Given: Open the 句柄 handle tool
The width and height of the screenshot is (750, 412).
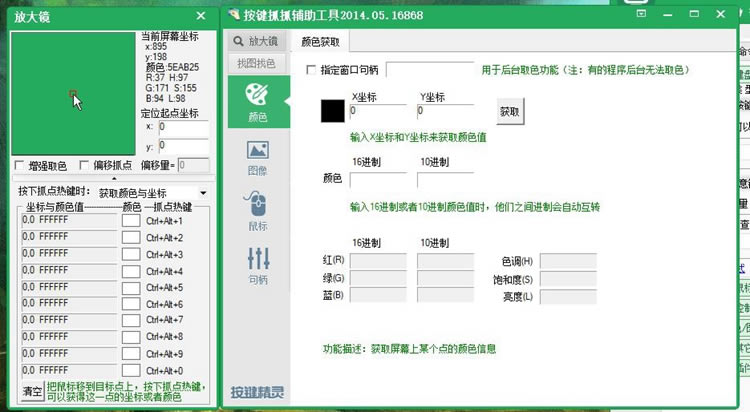Looking at the screenshot, I should pos(257,263).
